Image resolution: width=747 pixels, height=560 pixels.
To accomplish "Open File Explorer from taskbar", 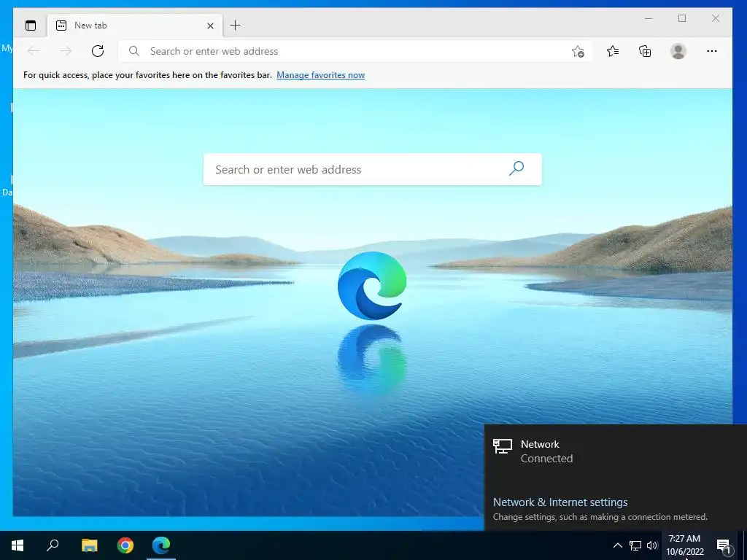I will [89, 545].
